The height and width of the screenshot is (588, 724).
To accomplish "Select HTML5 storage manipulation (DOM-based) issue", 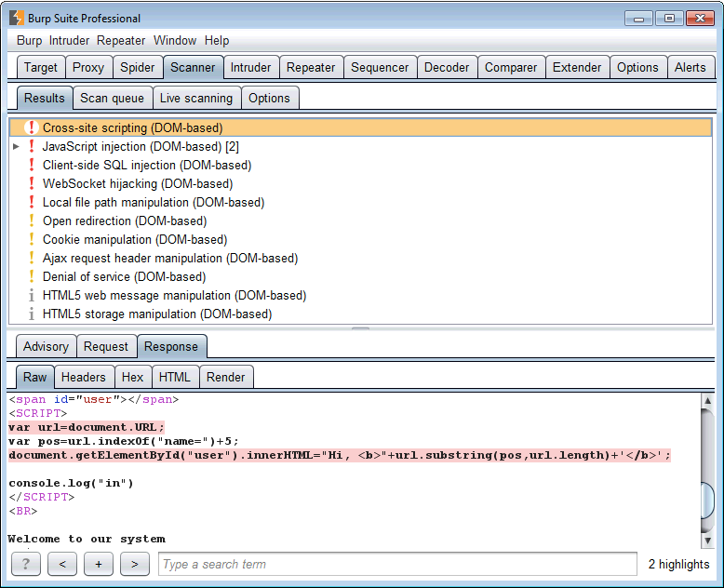I will coord(361,314).
